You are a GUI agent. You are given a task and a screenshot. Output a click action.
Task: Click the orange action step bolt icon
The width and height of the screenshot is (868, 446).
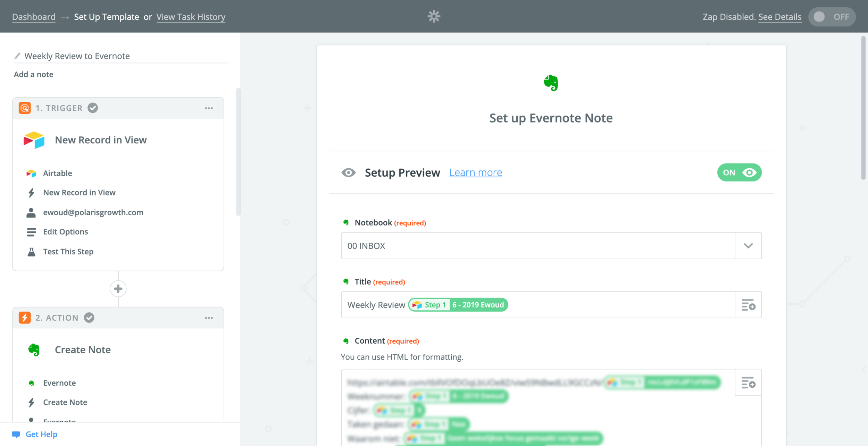25,318
